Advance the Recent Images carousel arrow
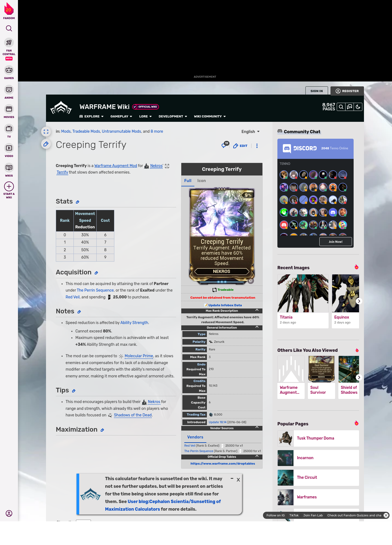Image resolution: width=392 pixels, height=545 pixels. tap(359, 301)
